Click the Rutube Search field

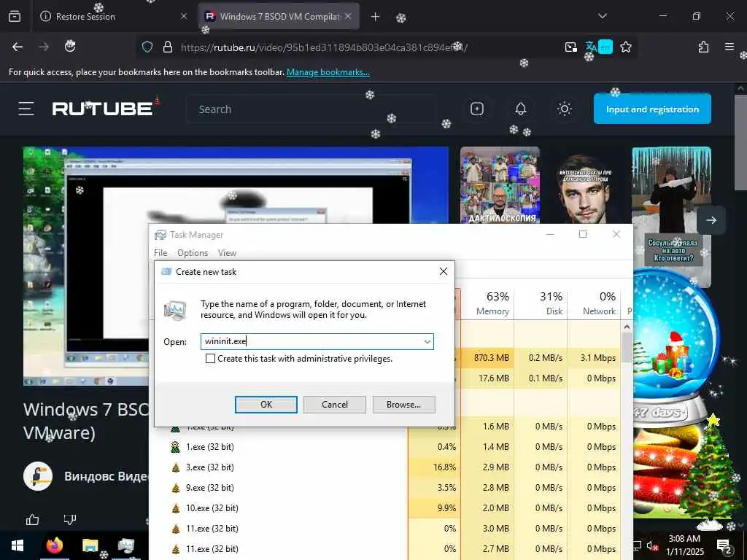311,109
